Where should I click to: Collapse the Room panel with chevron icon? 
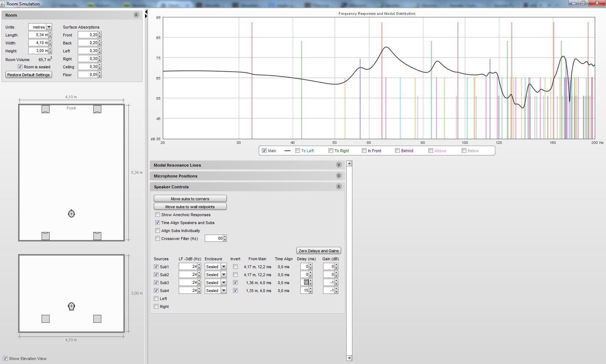(136, 15)
